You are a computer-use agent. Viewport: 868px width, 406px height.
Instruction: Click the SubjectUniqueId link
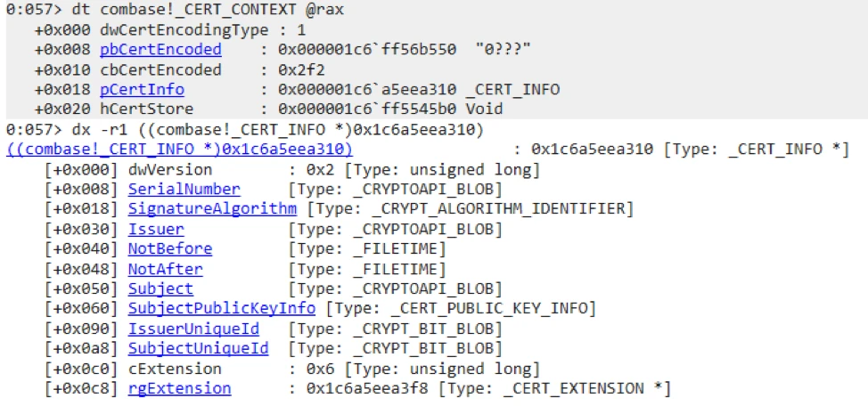pyautogui.click(x=198, y=348)
